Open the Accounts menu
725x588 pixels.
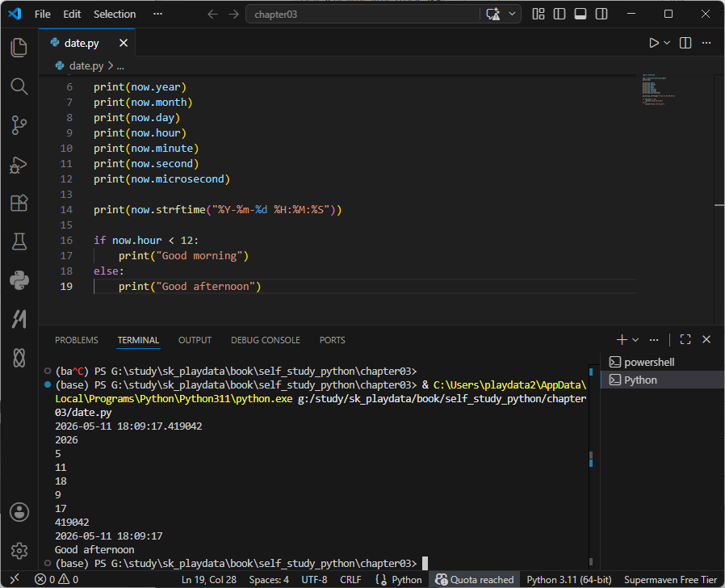19,512
